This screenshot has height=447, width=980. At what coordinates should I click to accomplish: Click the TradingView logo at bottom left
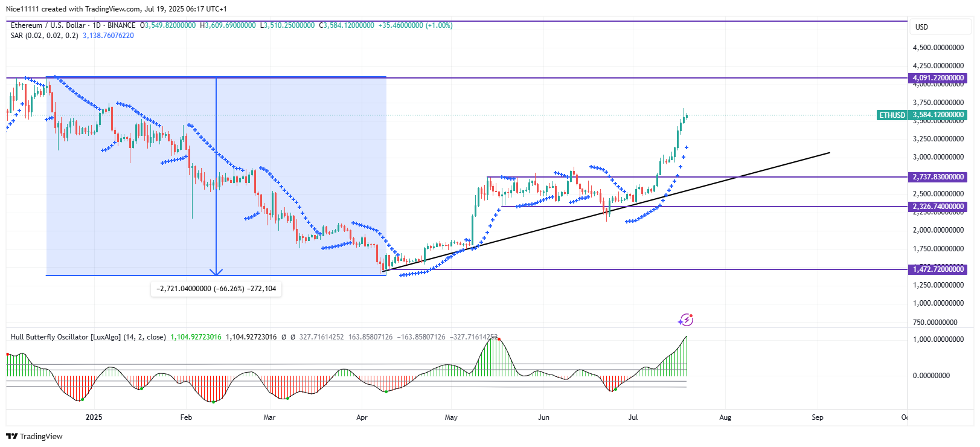(34, 436)
